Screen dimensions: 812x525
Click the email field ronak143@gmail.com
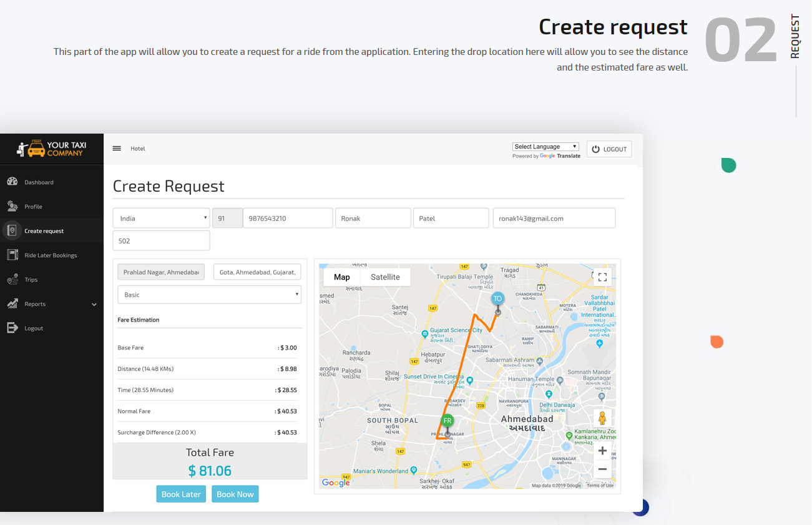pos(554,218)
